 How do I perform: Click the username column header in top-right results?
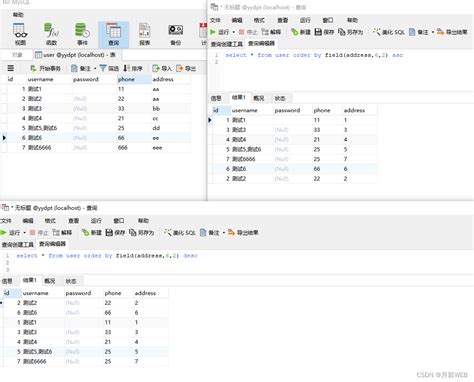251,110
